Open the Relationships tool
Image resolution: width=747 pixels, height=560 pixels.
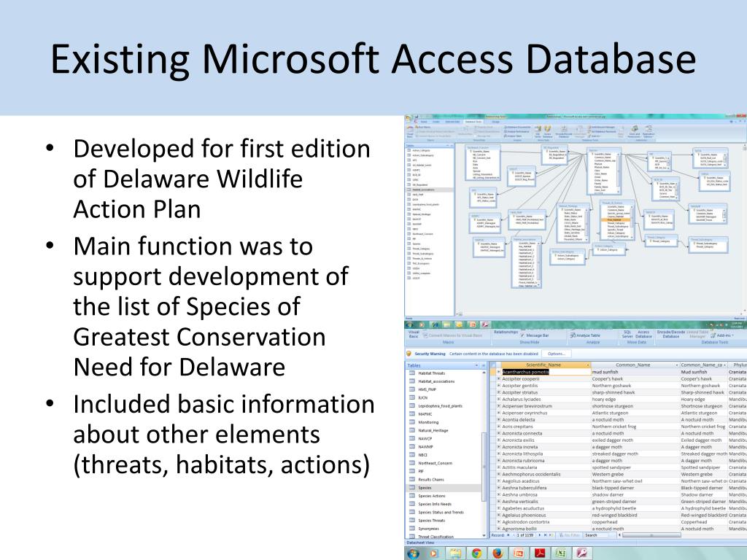(506, 332)
